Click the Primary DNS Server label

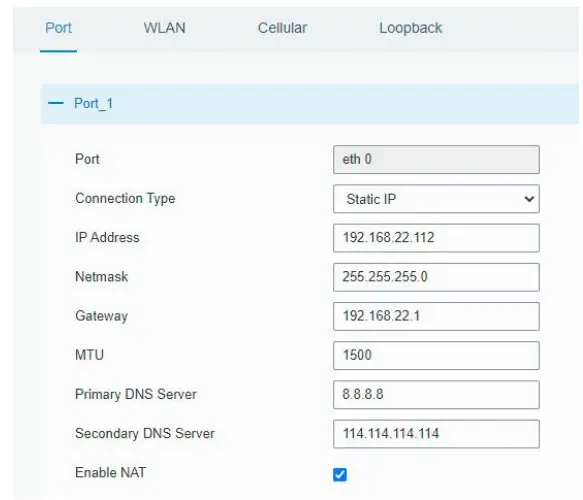pos(136,394)
